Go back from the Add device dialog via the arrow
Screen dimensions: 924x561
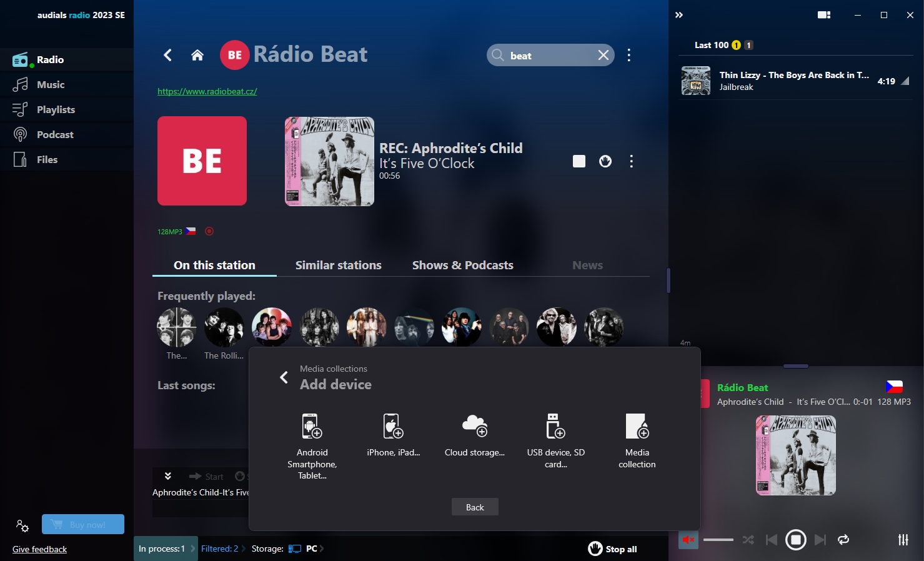[284, 377]
